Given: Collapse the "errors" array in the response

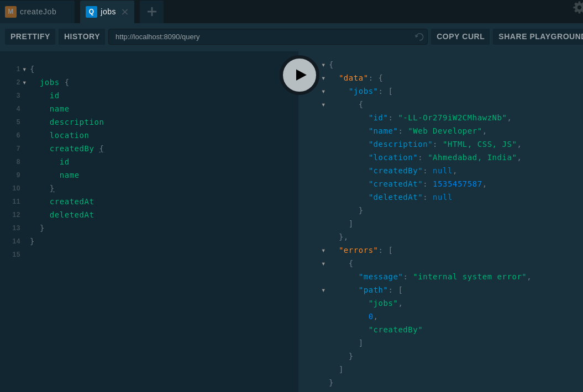Looking at the screenshot, I should point(323,251).
